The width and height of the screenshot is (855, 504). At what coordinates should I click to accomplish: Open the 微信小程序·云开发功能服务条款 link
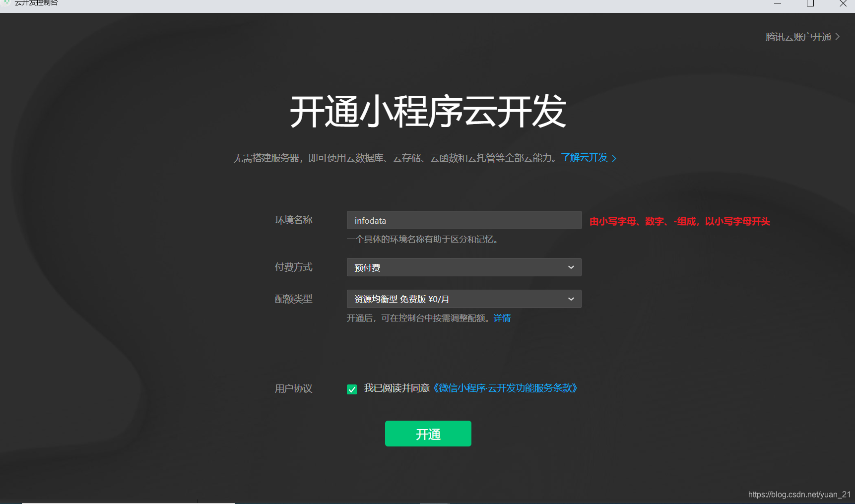click(505, 388)
